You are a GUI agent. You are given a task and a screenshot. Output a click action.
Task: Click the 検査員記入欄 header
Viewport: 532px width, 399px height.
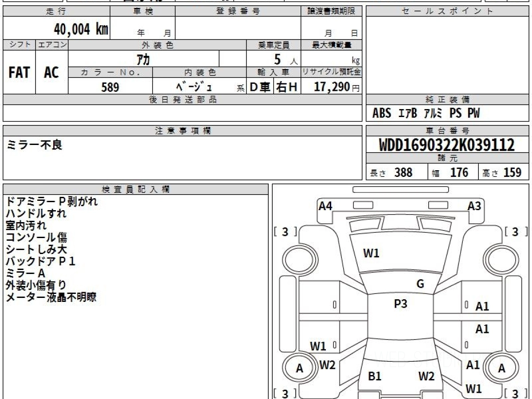[x=136, y=189]
